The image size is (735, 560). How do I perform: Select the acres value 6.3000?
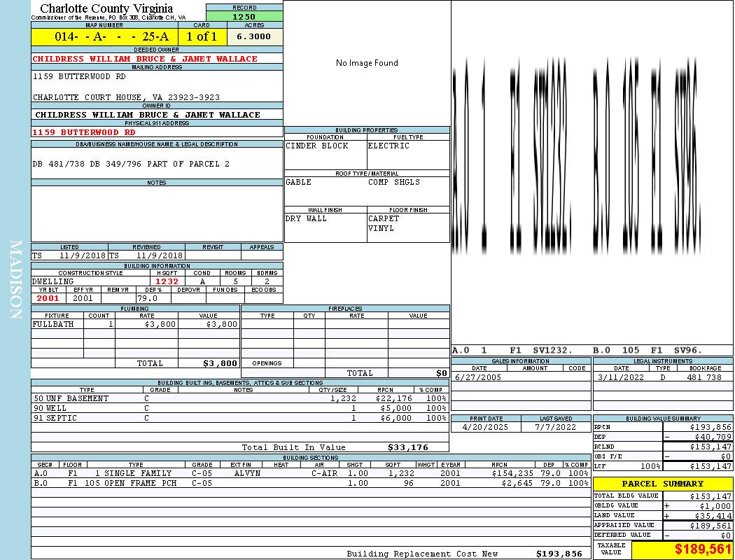click(x=255, y=36)
